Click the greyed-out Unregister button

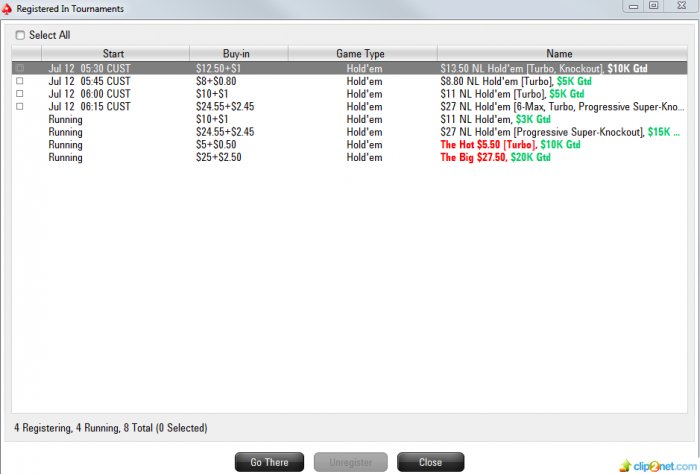pos(350,462)
